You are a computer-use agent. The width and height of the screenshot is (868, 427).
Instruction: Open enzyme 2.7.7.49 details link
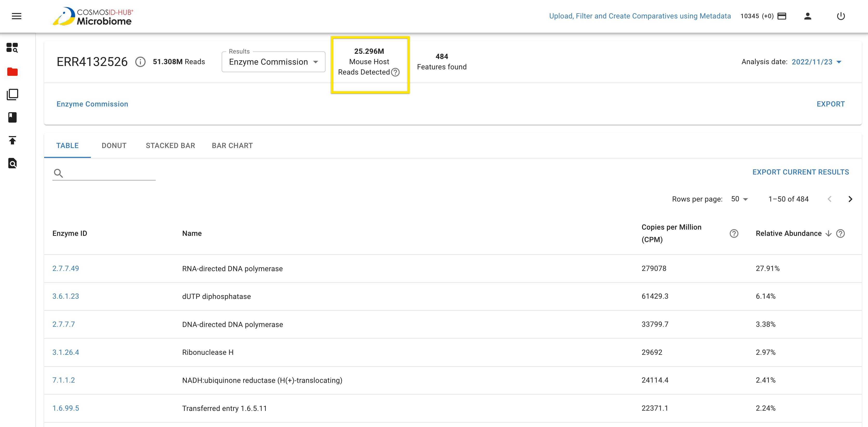coord(66,269)
